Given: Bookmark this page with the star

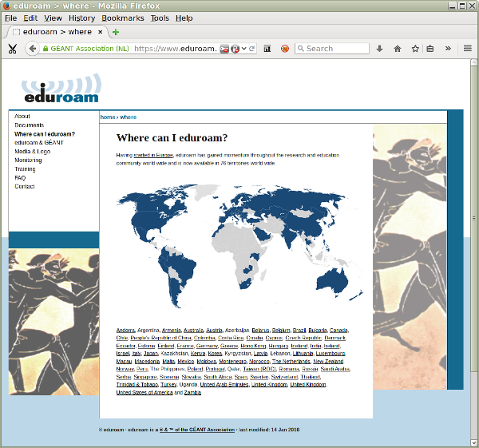Looking at the screenshot, I should [415, 49].
